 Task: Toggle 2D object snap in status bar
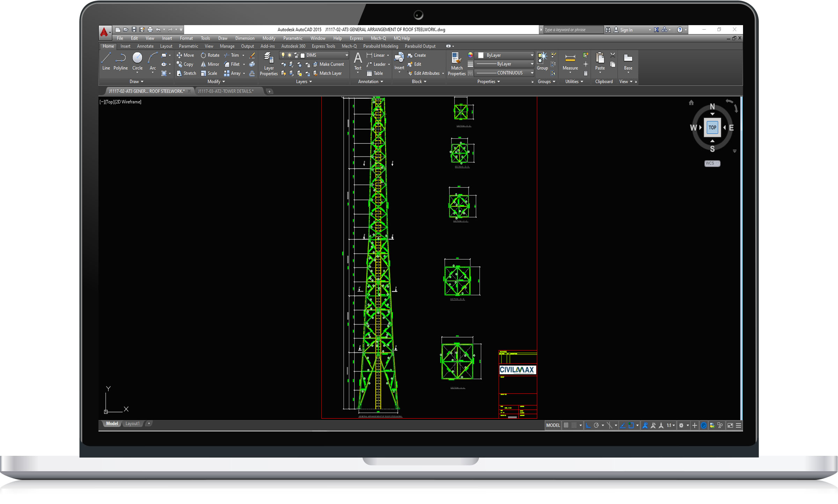tap(631, 425)
